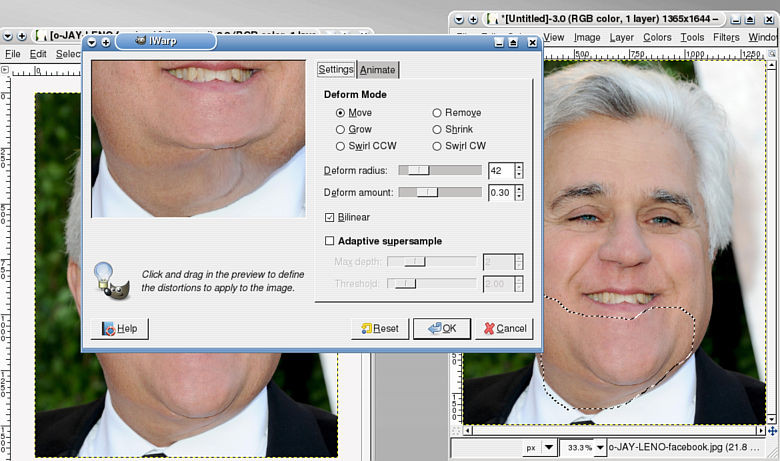Viewport: 780px width, 461px height.
Task: Disable the Bilinear checkbox
Action: [x=330, y=217]
